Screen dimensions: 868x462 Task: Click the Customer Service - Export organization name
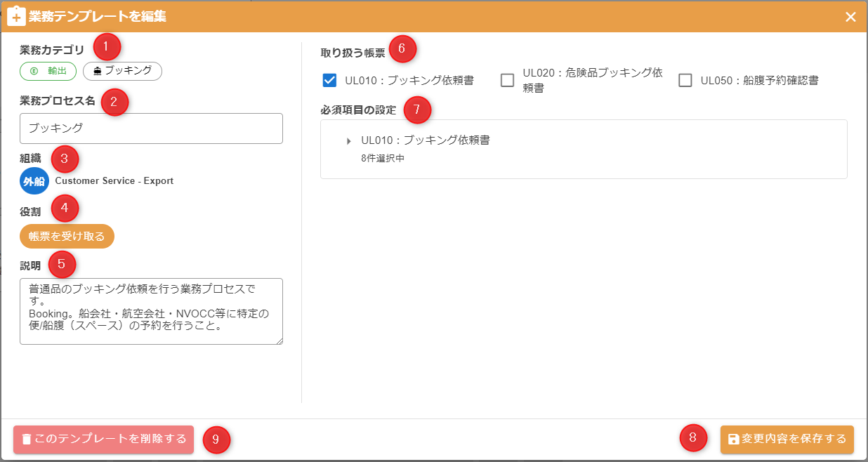114,181
